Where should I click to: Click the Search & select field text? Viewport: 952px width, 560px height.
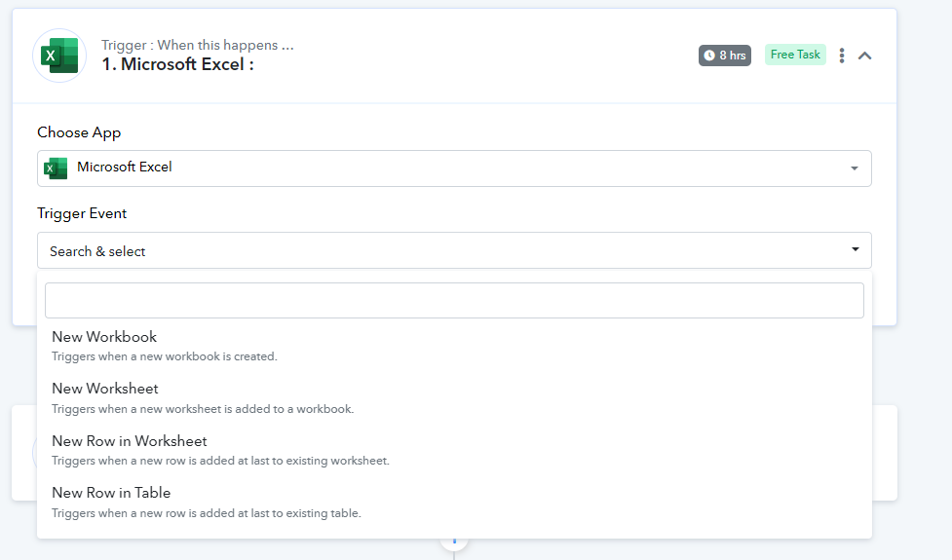tap(97, 251)
